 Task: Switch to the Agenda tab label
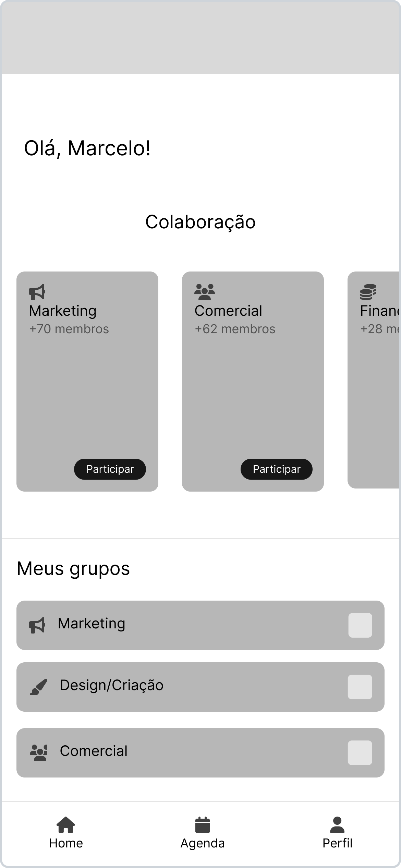pos(203,843)
